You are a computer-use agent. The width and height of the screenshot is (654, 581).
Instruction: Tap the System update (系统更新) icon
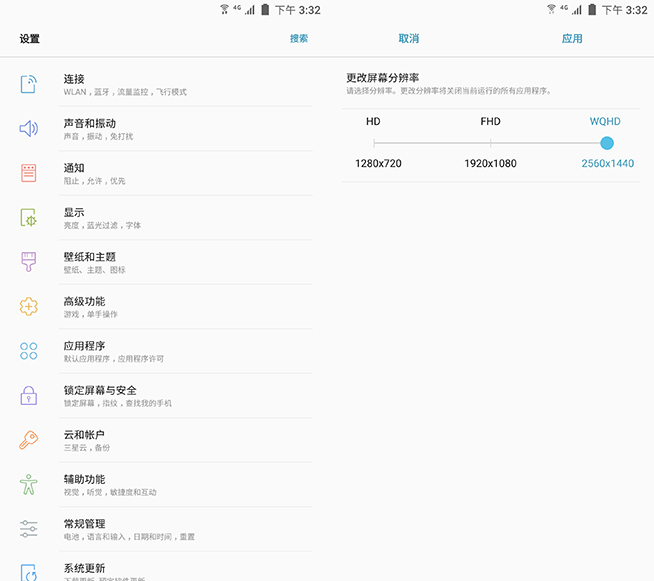coord(28,573)
